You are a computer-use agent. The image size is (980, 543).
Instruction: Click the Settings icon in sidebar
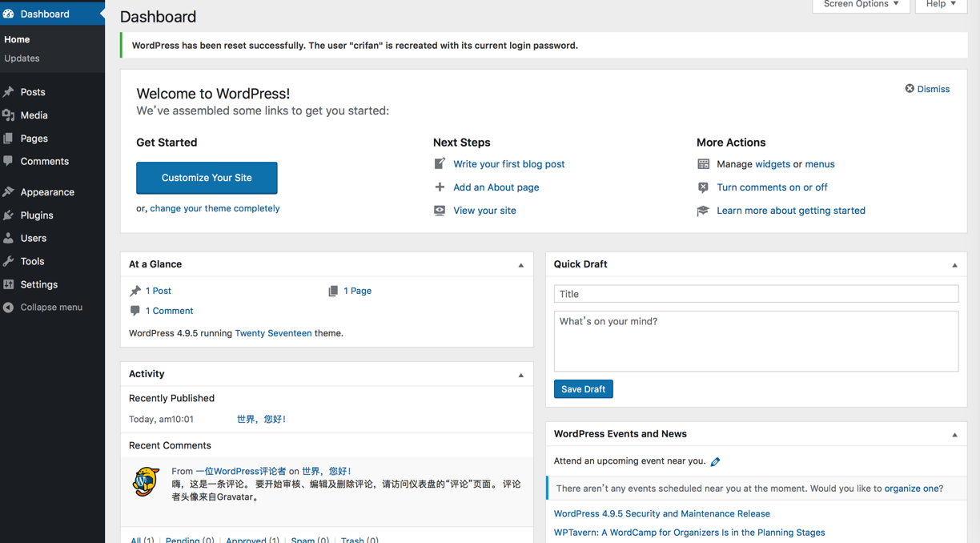click(9, 284)
